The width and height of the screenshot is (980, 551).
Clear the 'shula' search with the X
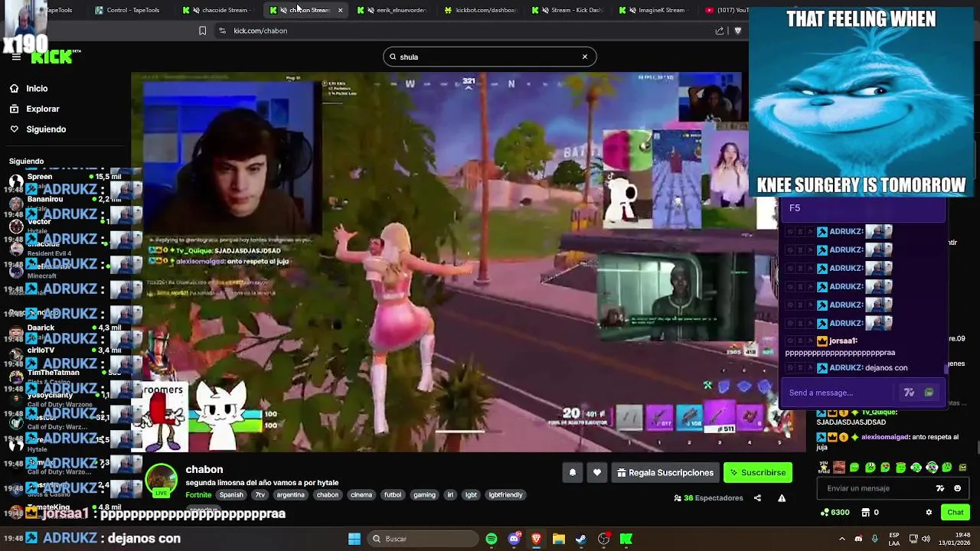point(585,57)
